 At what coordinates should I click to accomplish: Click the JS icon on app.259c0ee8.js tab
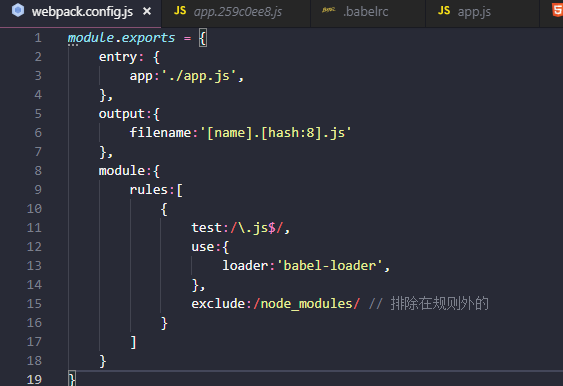click(180, 10)
